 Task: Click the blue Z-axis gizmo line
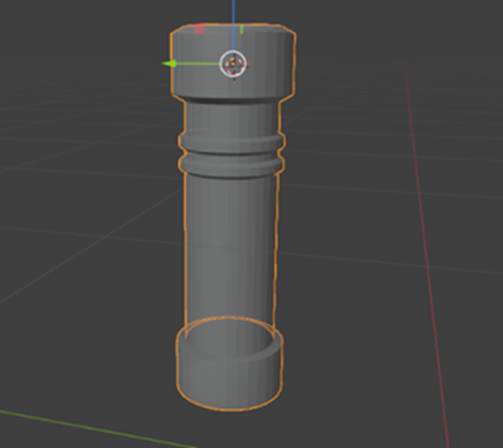pyautogui.click(x=233, y=25)
